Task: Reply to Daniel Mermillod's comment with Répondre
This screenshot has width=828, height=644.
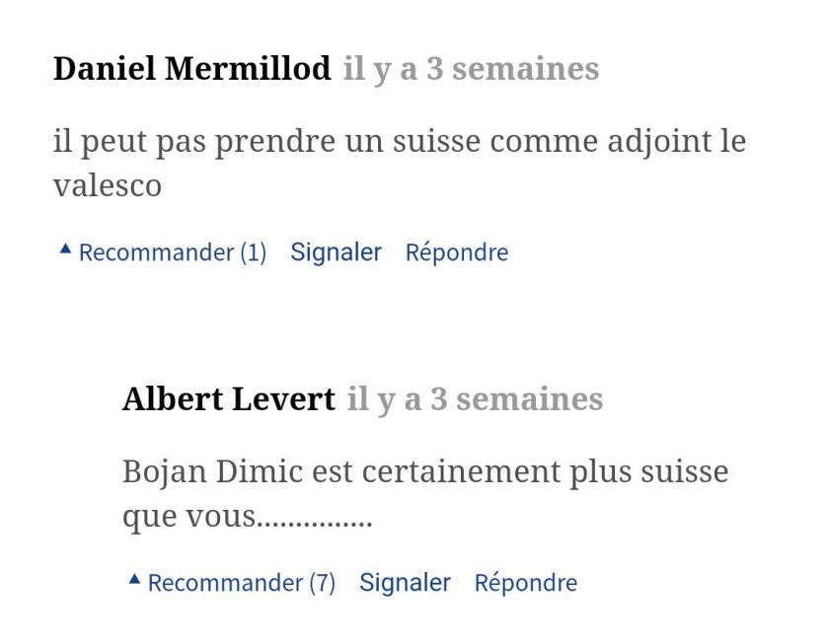Action: tap(457, 253)
